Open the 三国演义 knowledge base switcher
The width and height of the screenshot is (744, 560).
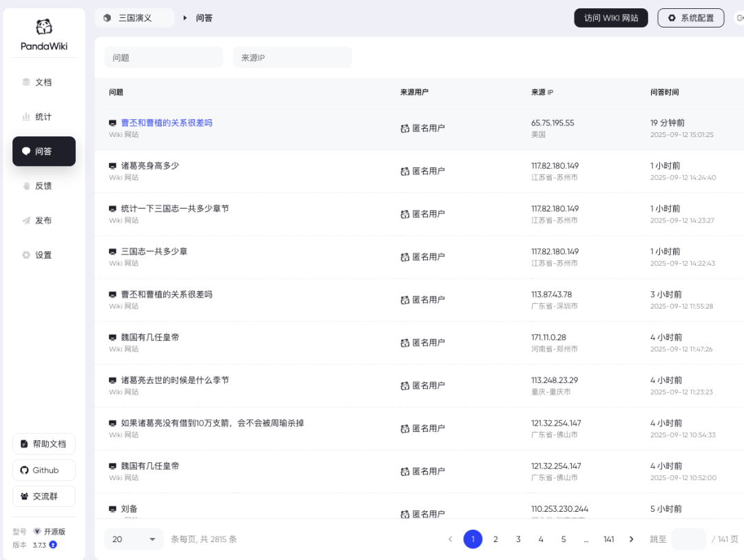click(134, 18)
